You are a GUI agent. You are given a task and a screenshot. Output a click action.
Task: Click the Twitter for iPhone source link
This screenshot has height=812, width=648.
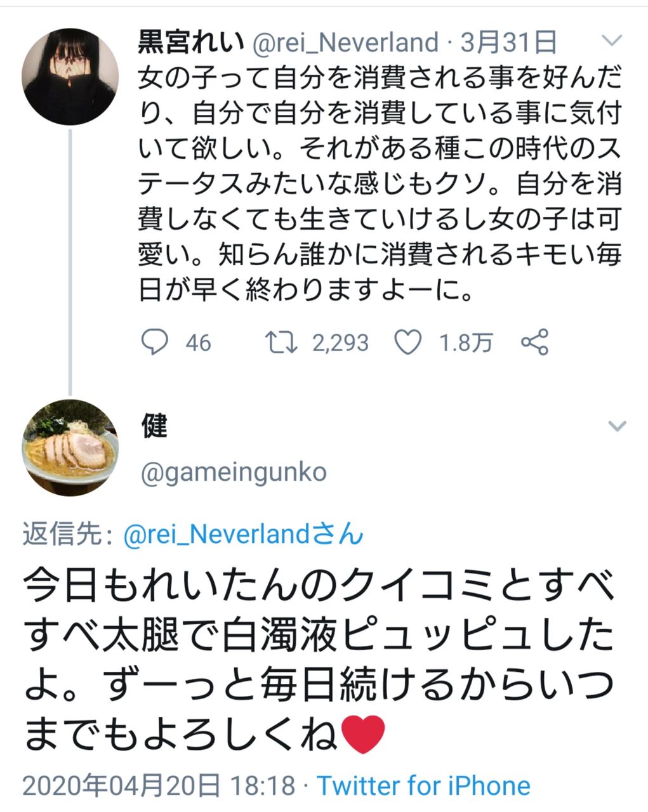click(x=423, y=786)
